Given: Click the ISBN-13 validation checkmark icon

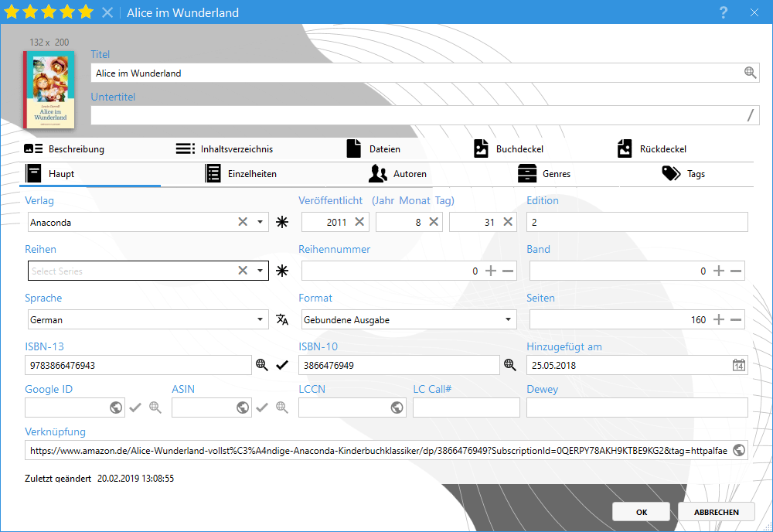Looking at the screenshot, I should (282, 365).
